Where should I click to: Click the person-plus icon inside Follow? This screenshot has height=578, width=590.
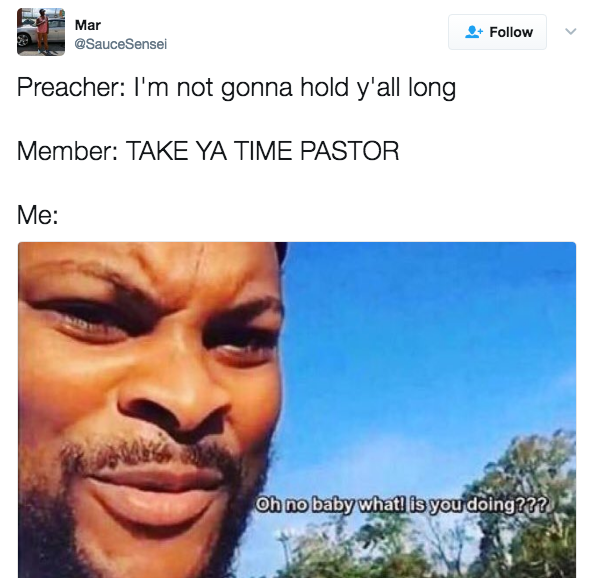pos(474,32)
